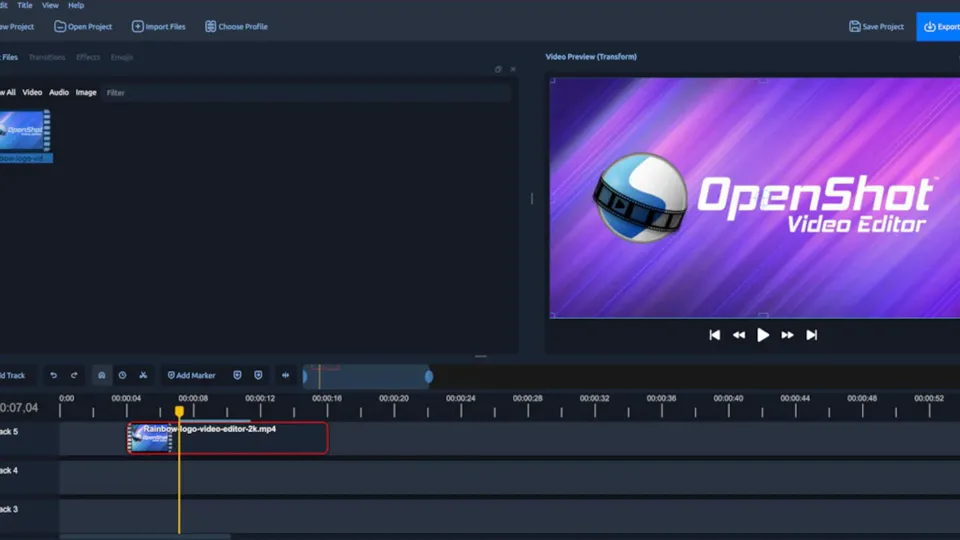Select the OpenShot video thumbnail in Project Files
The height and width of the screenshot is (540, 960).
pos(24,130)
